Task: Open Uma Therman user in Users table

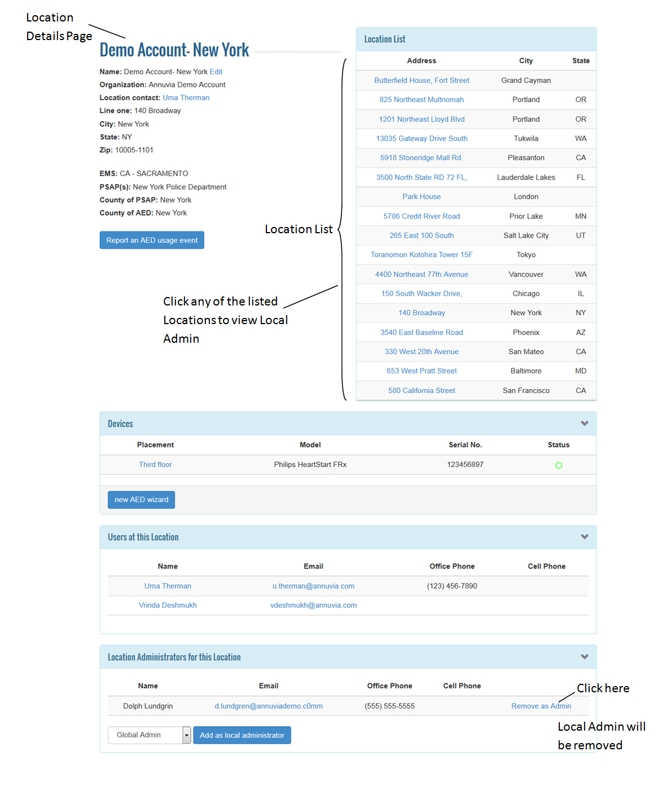Action: [168, 586]
